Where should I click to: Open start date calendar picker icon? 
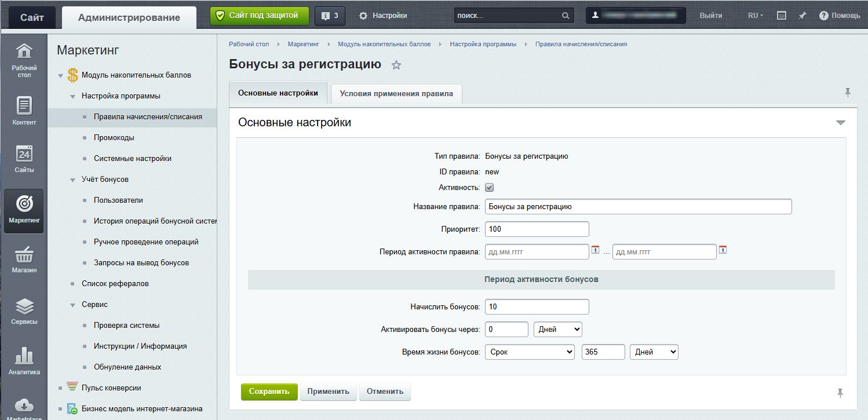[x=595, y=250]
